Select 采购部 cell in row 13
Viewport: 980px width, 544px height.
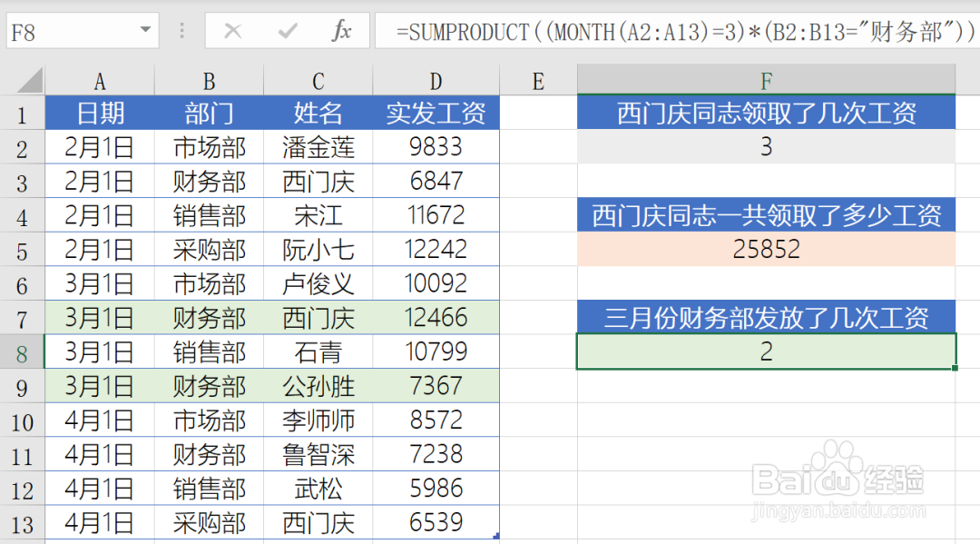pyautogui.click(x=209, y=523)
